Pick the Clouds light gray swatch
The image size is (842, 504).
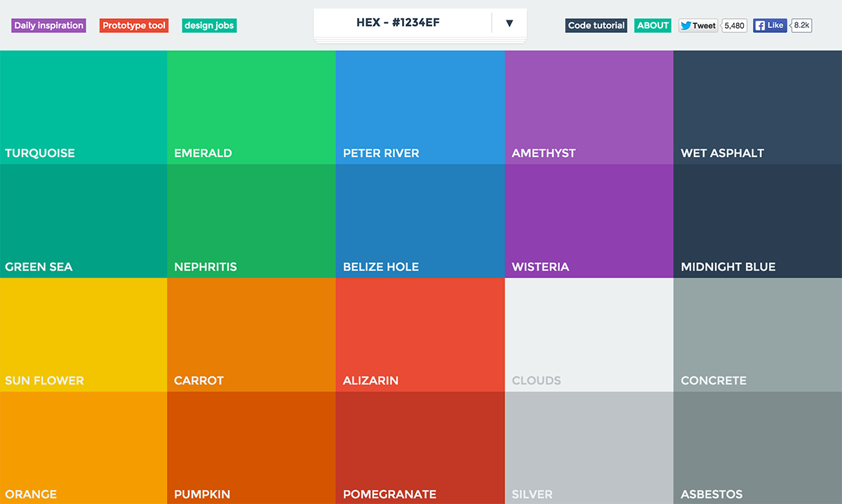[588, 333]
